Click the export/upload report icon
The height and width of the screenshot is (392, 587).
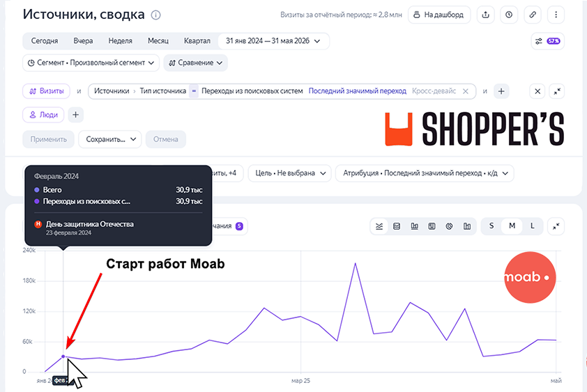pyautogui.click(x=485, y=15)
